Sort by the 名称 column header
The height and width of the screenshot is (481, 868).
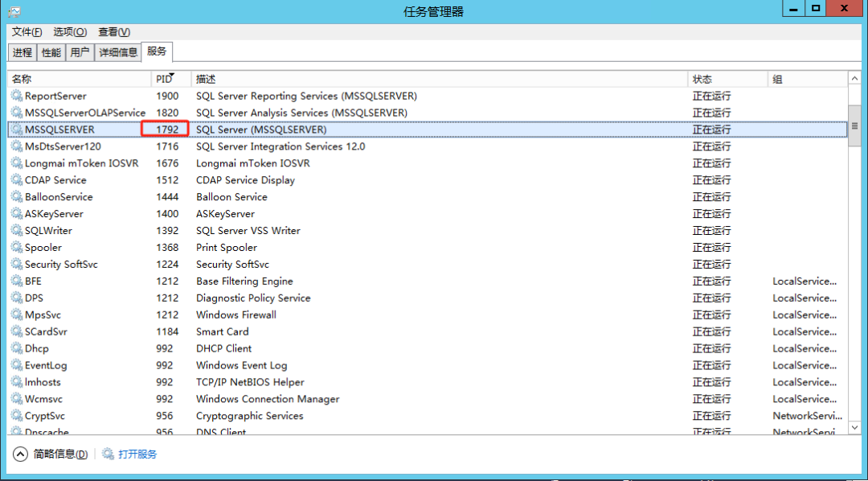(x=79, y=80)
